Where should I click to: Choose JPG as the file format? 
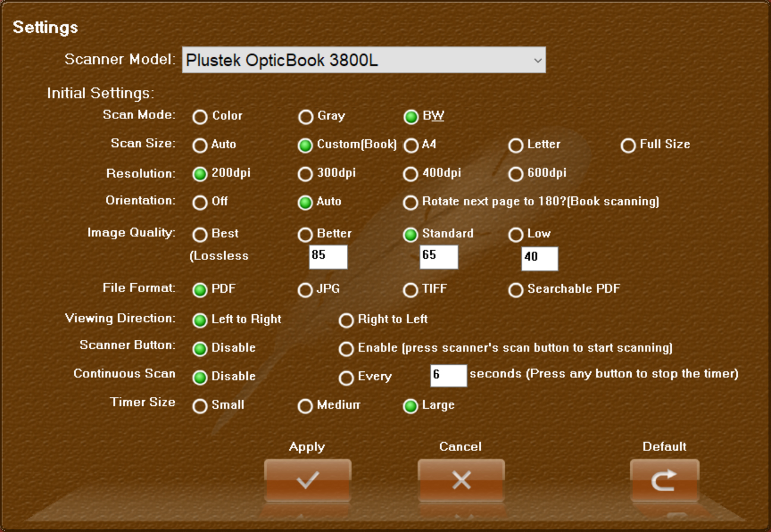(305, 290)
